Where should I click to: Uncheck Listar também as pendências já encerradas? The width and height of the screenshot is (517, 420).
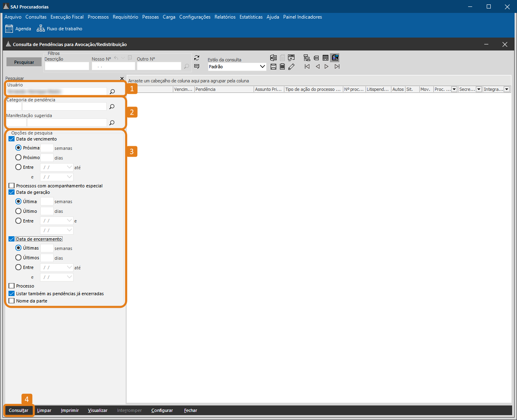pos(12,294)
